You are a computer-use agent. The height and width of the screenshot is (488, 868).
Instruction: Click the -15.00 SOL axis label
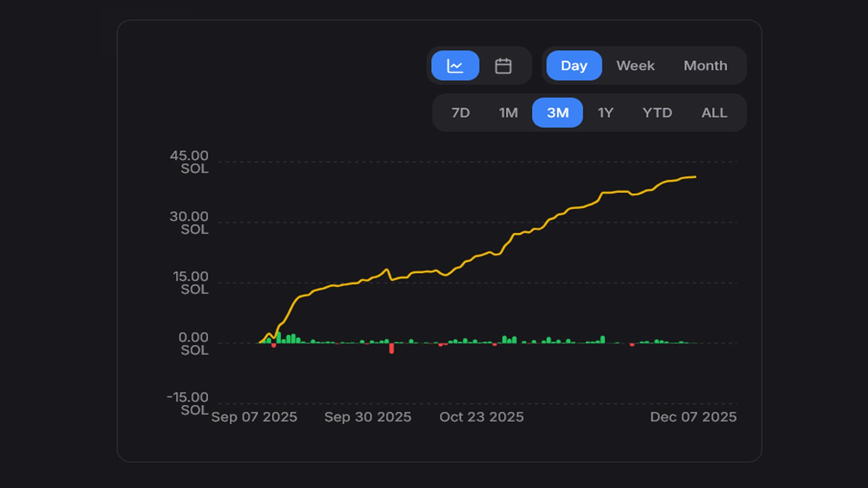[187, 404]
